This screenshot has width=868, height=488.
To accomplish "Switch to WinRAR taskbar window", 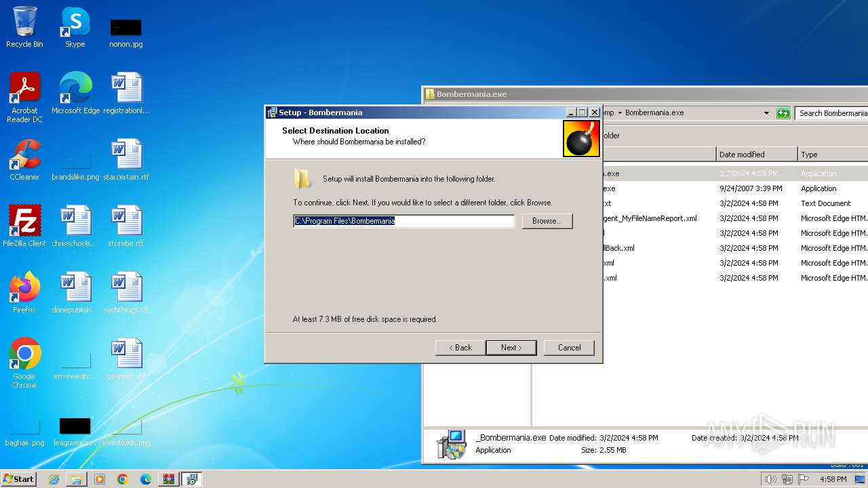I will [x=169, y=479].
